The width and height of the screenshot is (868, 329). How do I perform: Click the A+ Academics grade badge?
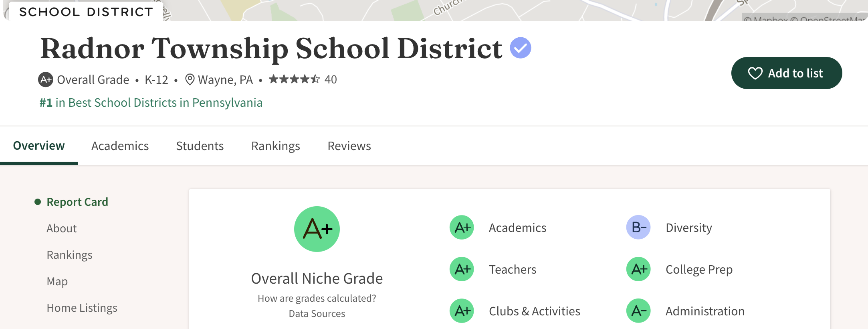coord(462,227)
